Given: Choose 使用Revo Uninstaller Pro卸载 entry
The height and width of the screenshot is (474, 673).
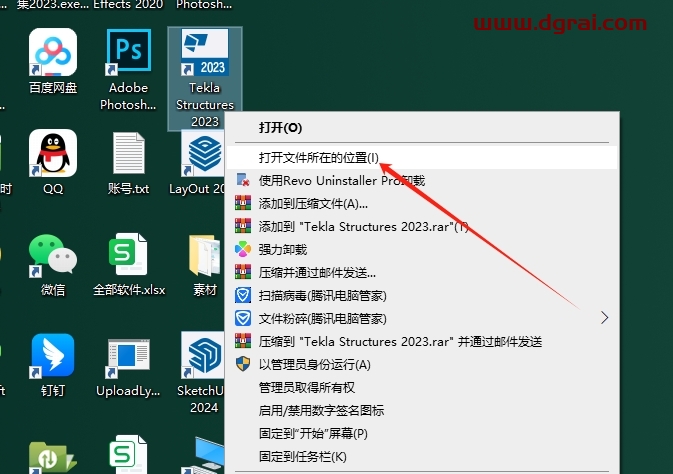Looking at the screenshot, I should click(421, 180).
